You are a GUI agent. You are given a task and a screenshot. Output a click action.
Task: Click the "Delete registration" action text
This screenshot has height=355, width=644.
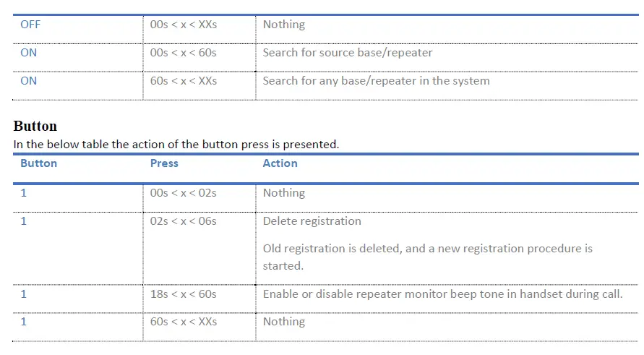coord(312,221)
